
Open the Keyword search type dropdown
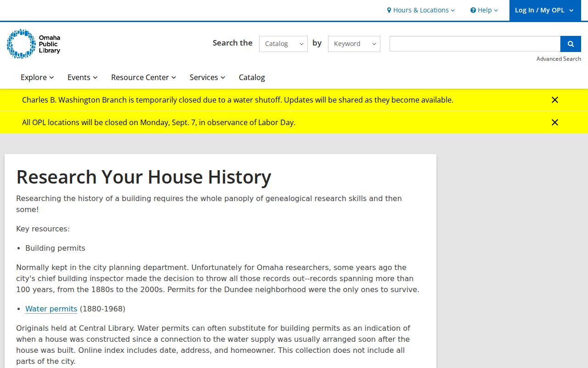354,44
